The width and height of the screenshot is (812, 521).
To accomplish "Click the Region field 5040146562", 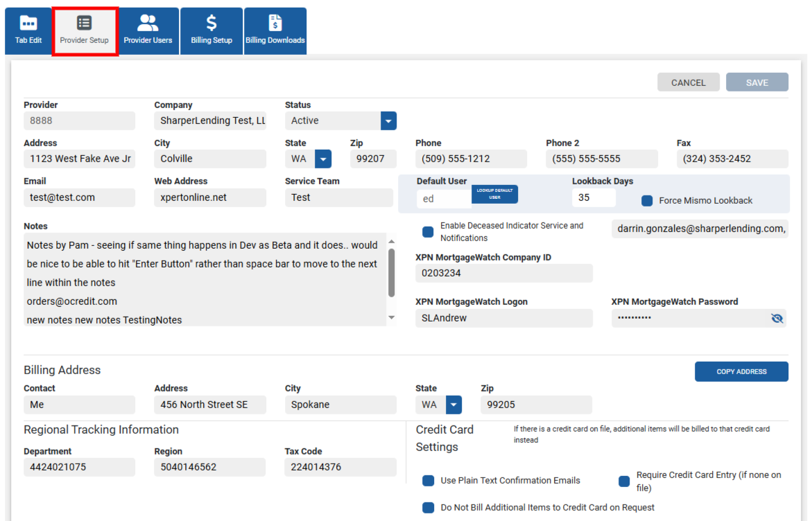I will (x=209, y=467).
